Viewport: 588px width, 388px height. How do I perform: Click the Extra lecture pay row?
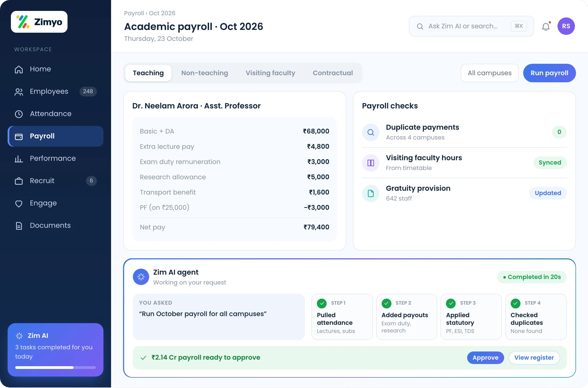click(235, 147)
